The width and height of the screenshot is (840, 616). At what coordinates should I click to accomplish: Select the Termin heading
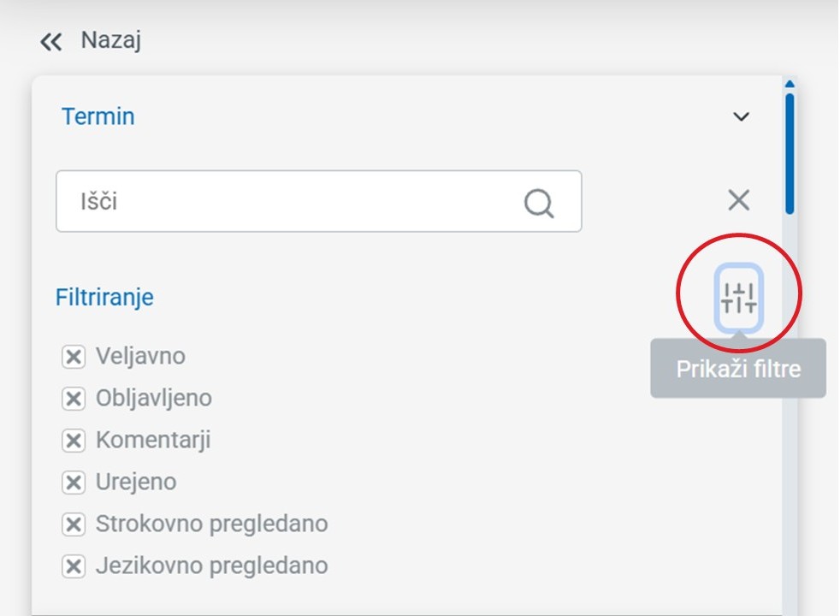[x=97, y=116]
